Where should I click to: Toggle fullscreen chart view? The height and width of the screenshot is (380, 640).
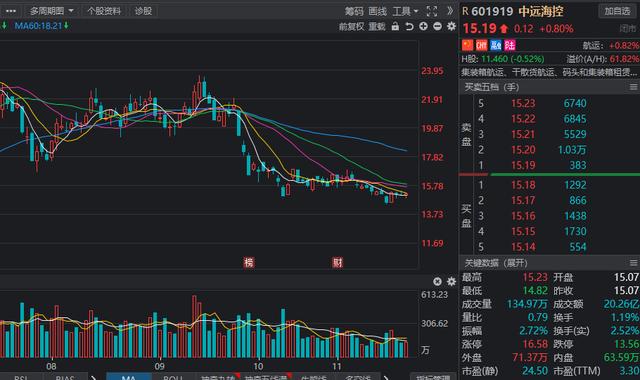point(432,11)
